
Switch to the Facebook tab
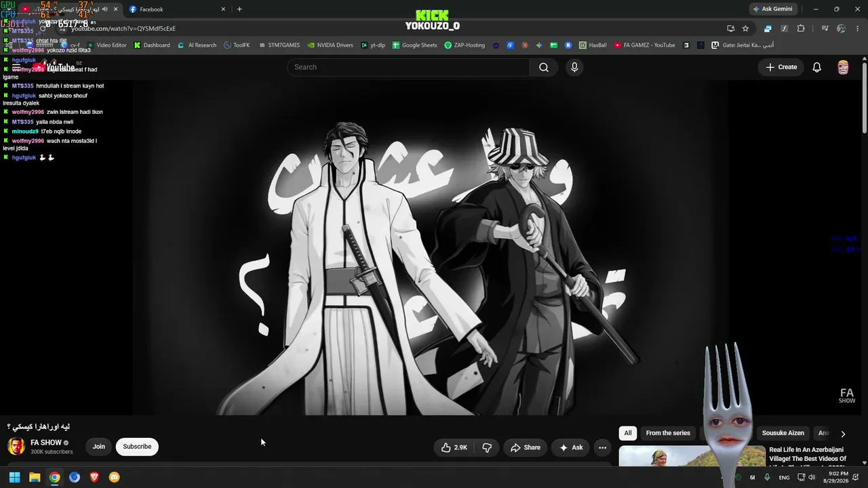pos(178,9)
